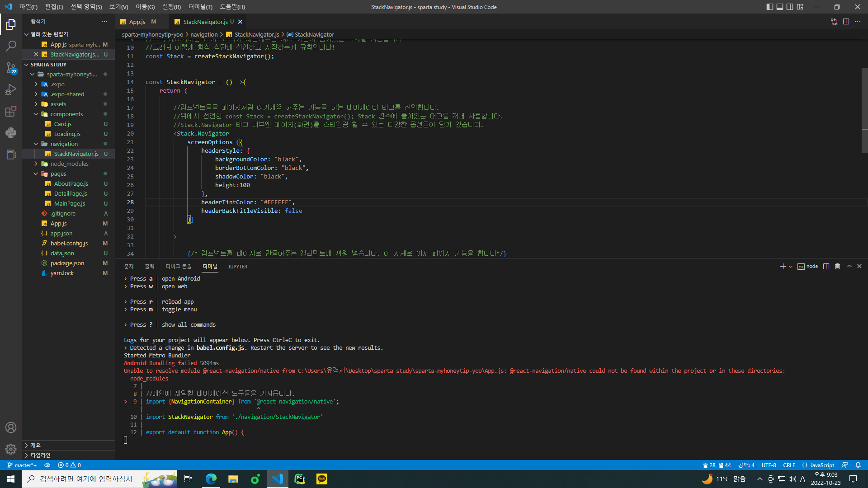Expand the assets folder
The height and width of the screenshot is (488, 868).
click(x=68, y=104)
